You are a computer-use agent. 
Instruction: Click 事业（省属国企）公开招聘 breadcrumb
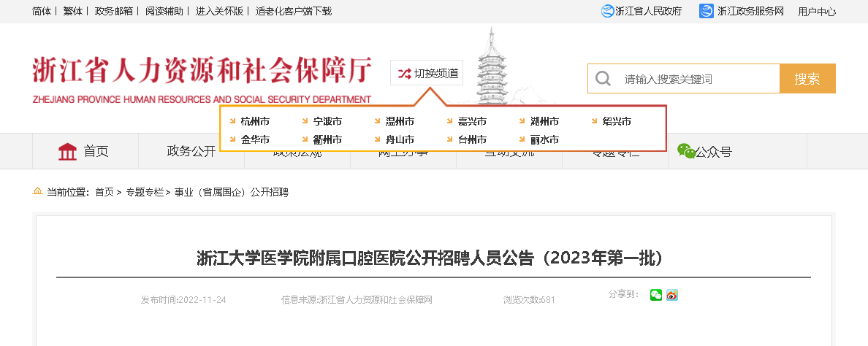232,193
